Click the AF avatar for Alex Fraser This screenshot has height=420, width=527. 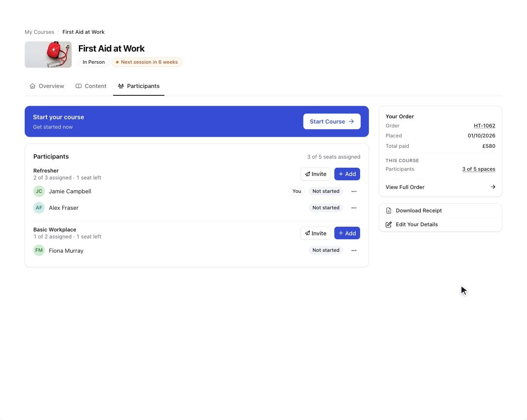(x=39, y=208)
